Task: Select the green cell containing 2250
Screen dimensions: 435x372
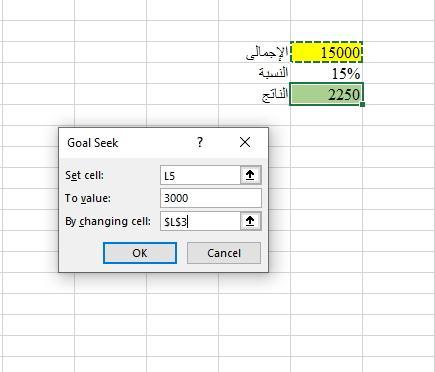Action: [x=326, y=94]
